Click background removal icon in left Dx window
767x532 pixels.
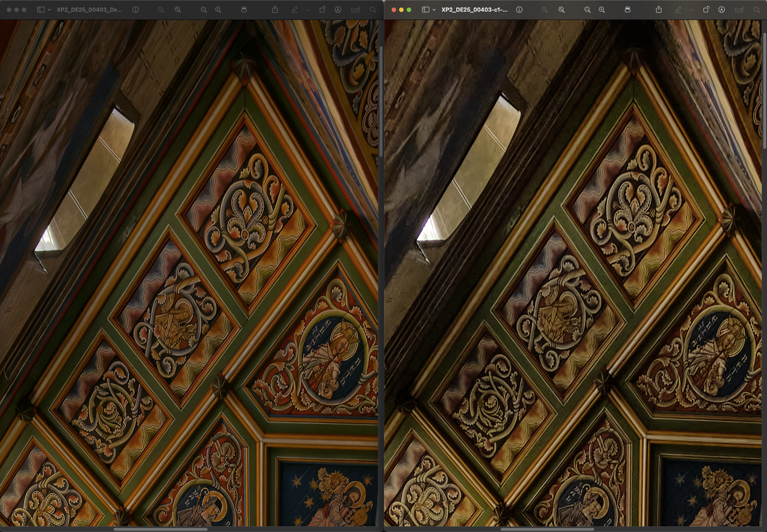(x=244, y=10)
